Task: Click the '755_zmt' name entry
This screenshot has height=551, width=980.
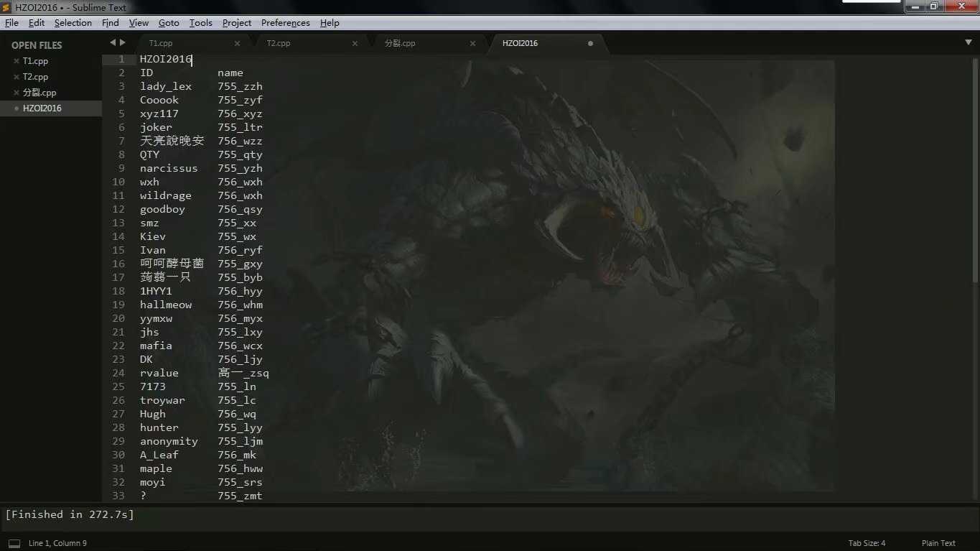Action: [241, 496]
